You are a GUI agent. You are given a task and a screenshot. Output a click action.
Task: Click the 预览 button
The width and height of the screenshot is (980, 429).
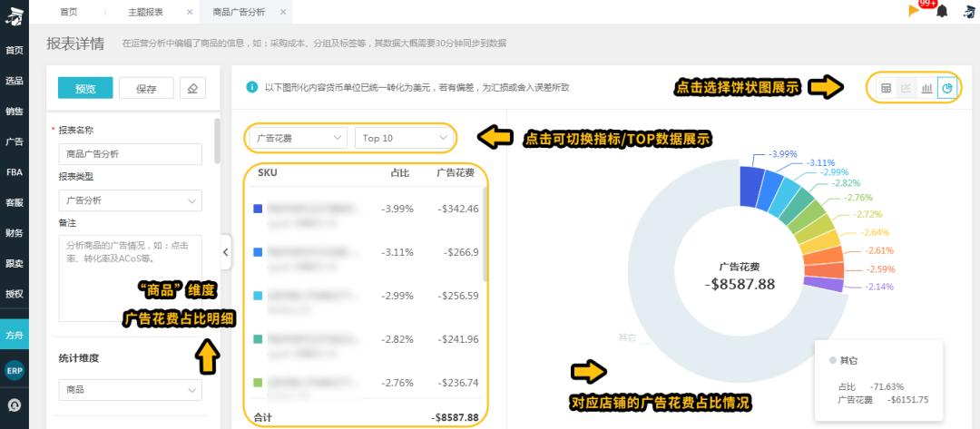point(85,88)
